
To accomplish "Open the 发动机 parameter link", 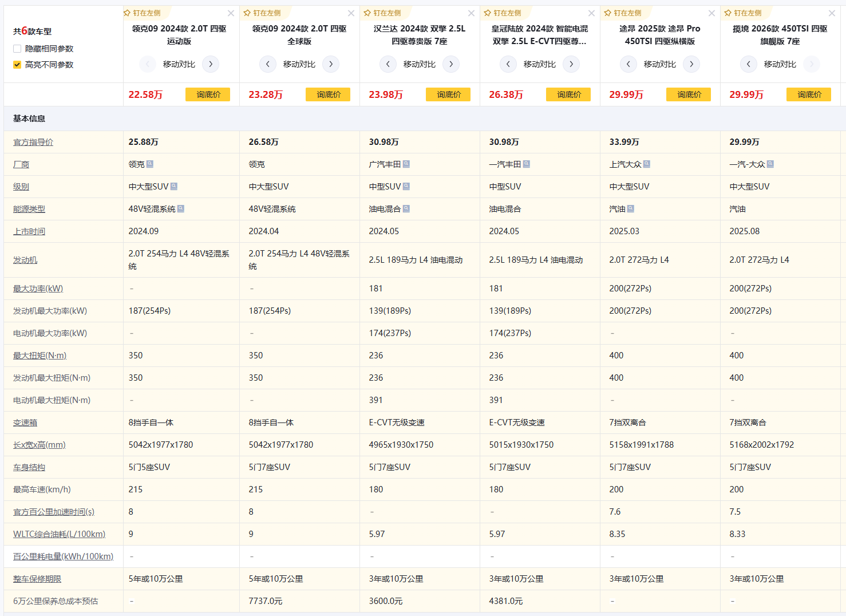I will coord(25,260).
